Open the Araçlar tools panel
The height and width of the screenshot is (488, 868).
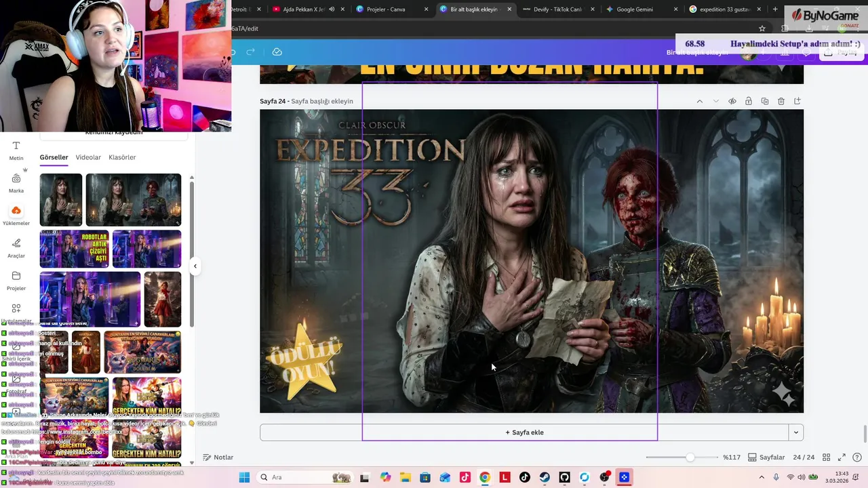[x=16, y=248]
